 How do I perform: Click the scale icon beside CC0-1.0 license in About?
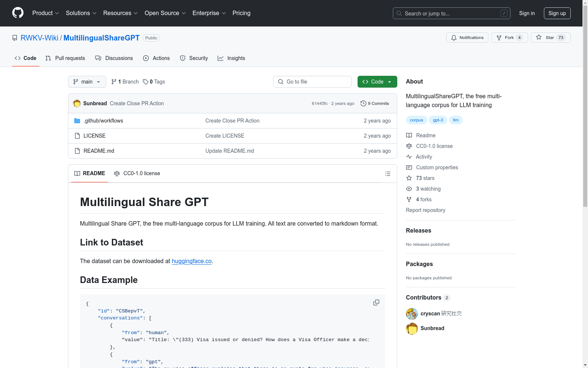(409, 146)
